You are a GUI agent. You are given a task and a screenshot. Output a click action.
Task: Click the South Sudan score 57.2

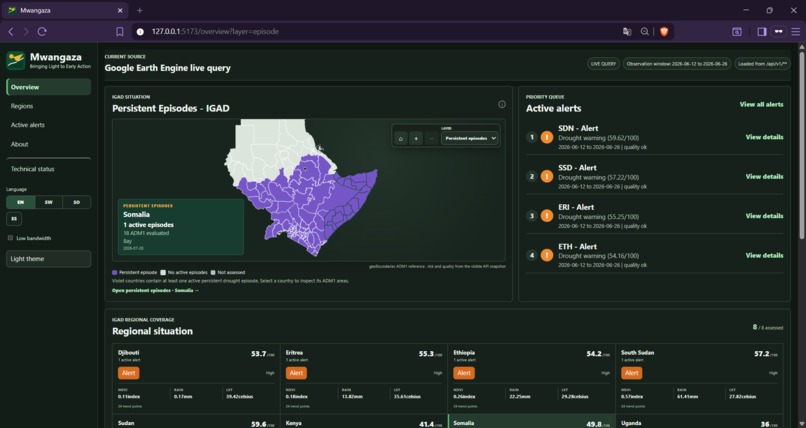(x=761, y=354)
